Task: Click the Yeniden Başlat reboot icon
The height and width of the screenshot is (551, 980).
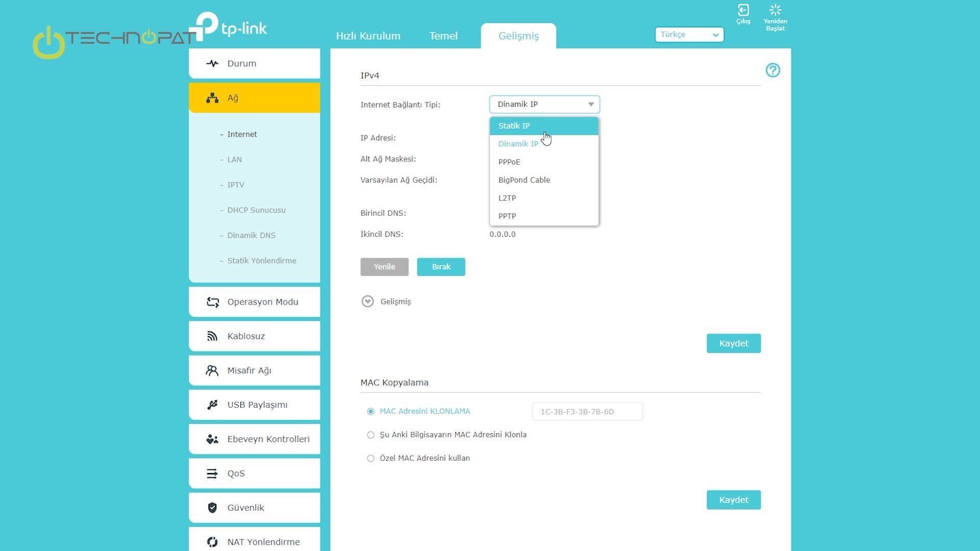Action: tap(775, 10)
